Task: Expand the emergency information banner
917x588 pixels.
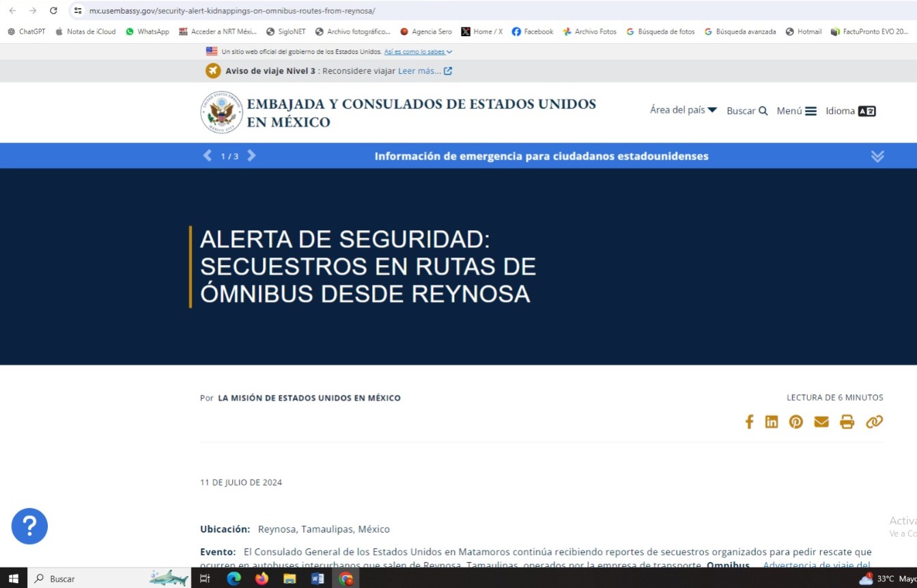Action: 877,156
